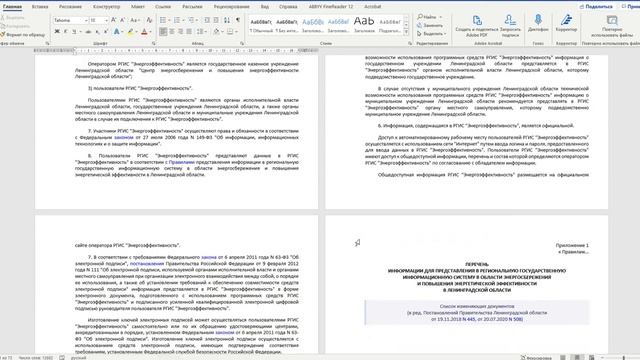The image size is (640, 360).
Task: Toggle strikethrough formatting
Action: 88,31
